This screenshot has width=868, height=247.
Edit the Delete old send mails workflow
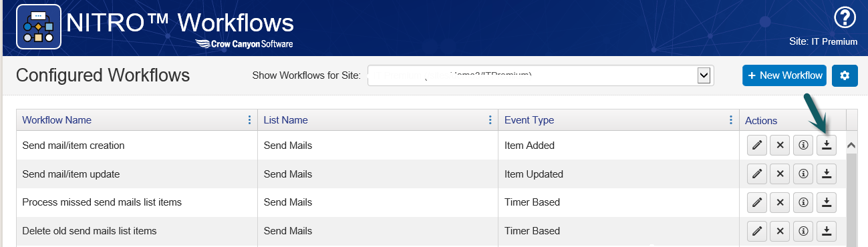point(756,231)
